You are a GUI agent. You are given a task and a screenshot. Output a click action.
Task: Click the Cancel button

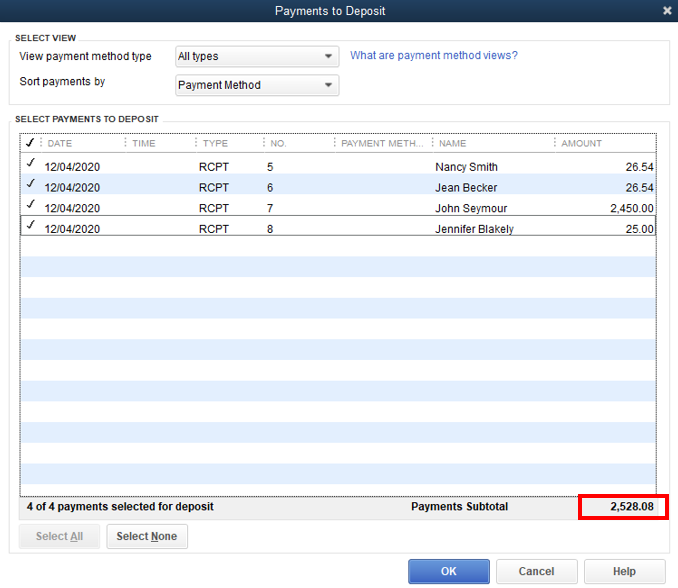(x=536, y=571)
